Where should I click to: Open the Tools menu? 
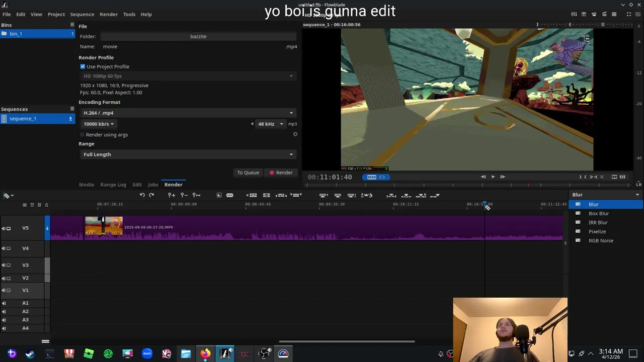[x=129, y=14]
